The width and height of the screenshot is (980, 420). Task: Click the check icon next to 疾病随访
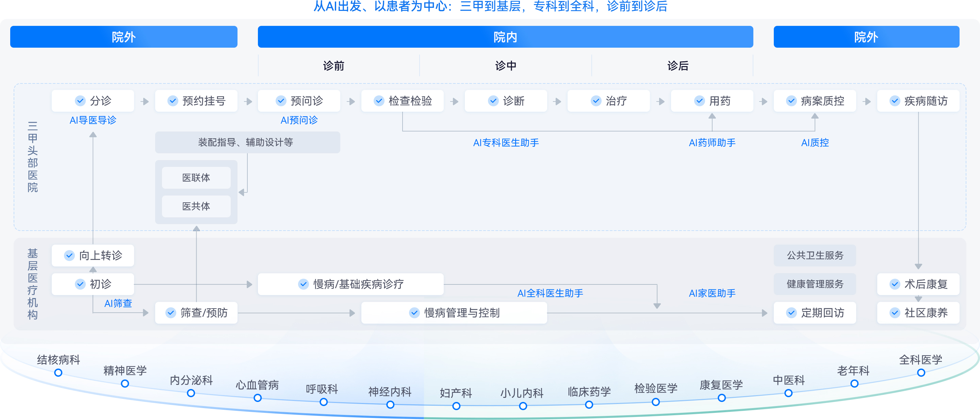point(895,101)
